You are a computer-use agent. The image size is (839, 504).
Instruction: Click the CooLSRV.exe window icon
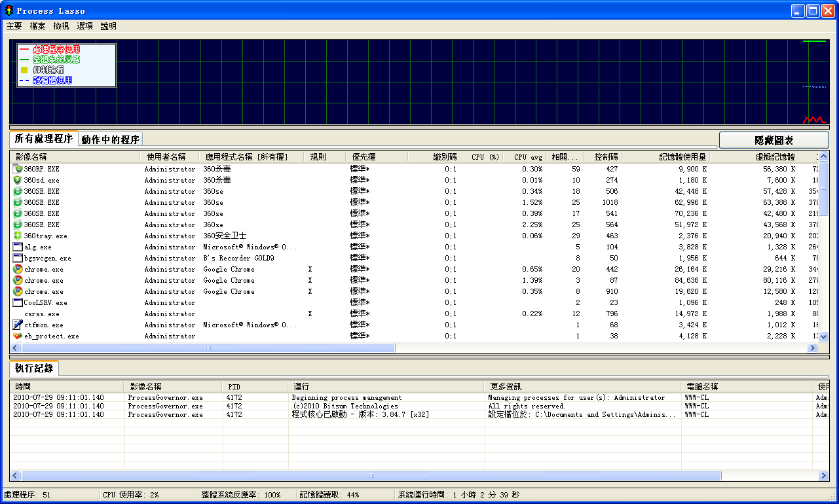18,302
